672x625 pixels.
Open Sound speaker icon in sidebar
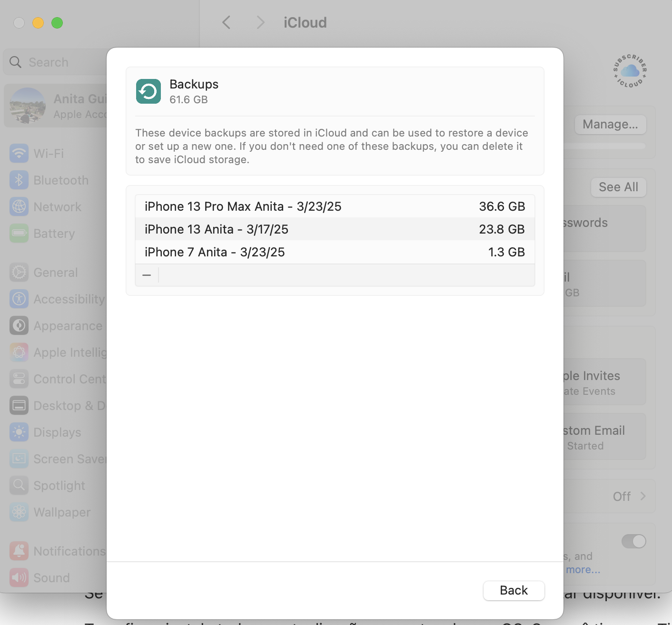point(19,578)
